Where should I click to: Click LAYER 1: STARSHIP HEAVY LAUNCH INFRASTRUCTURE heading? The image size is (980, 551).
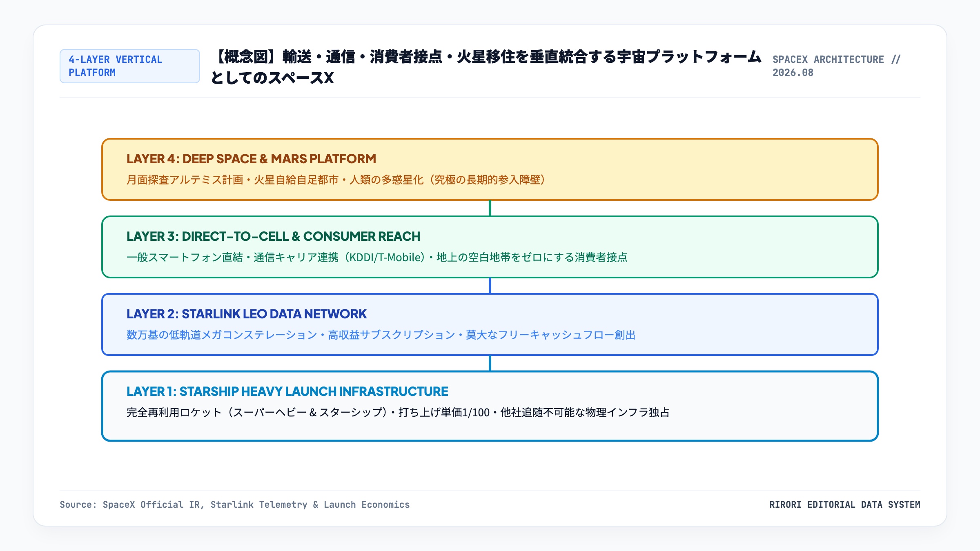(x=287, y=391)
